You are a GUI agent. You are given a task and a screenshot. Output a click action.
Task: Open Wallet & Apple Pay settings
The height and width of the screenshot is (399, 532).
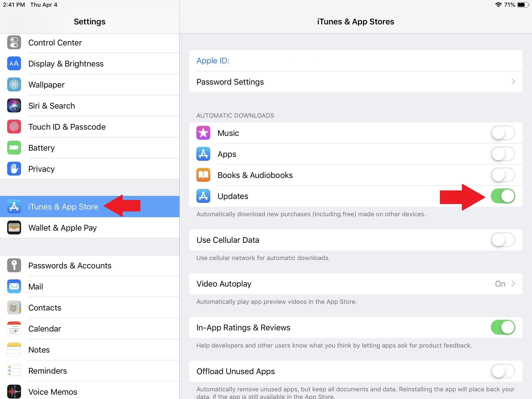(x=89, y=227)
